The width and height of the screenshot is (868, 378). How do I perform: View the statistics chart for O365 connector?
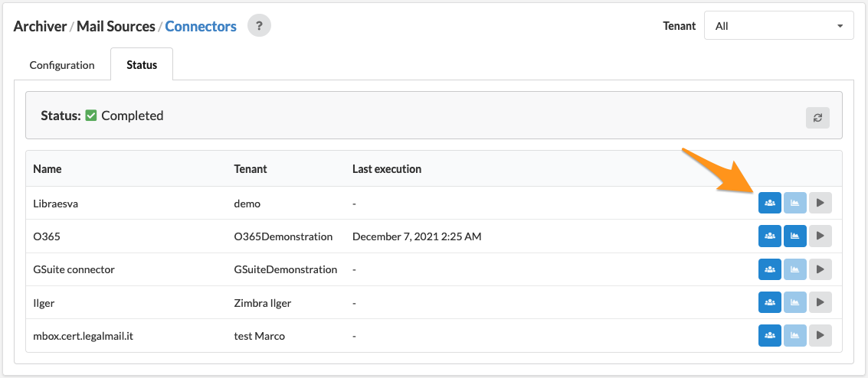point(795,236)
